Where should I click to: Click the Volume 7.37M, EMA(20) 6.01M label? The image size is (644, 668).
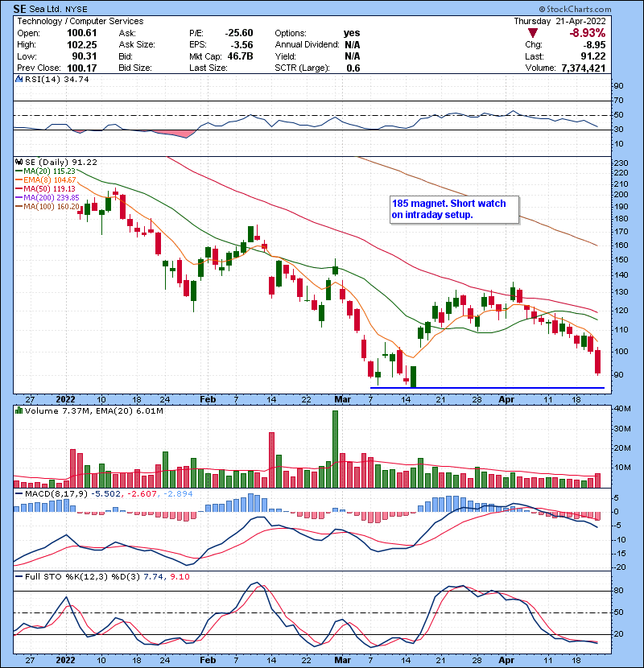(x=93, y=410)
